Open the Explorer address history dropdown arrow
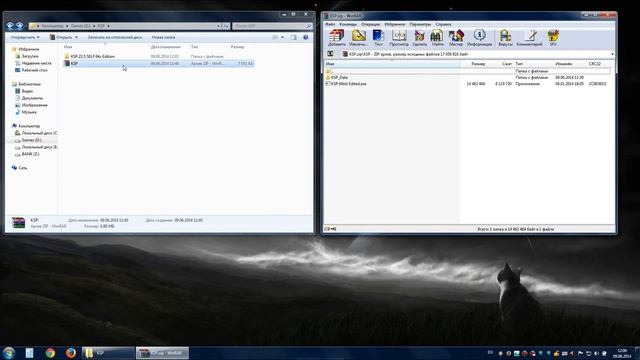The width and height of the screenshot is (640, 360). (x=218, y=26)
